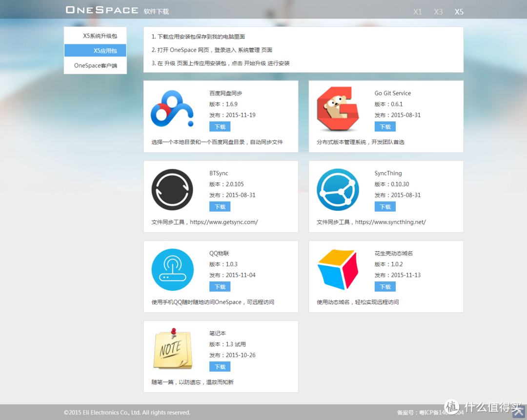Click QQ物联 description about 手机QQ access
This screenshot has width=527, height=420.
213,302
